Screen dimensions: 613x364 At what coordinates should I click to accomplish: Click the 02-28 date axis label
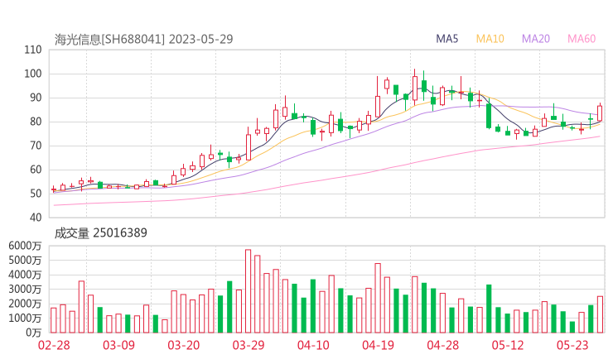54,345
